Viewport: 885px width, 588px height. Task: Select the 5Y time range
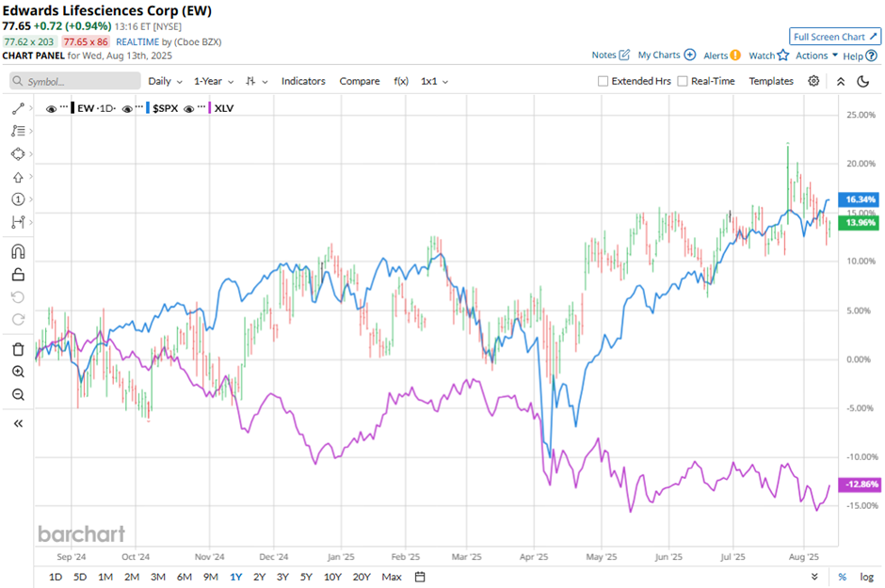(306, 577)
